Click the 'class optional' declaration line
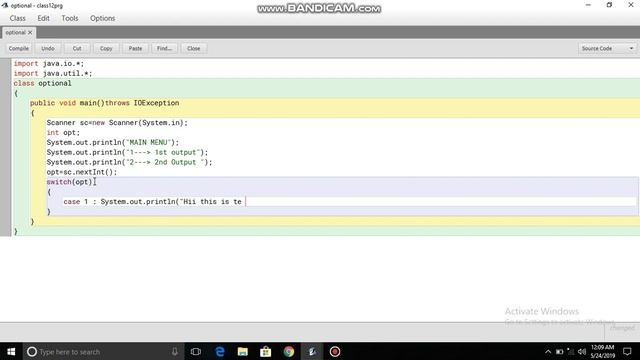Image resolution: width=640 pixels, height=360 pixels. pos(42,83)
